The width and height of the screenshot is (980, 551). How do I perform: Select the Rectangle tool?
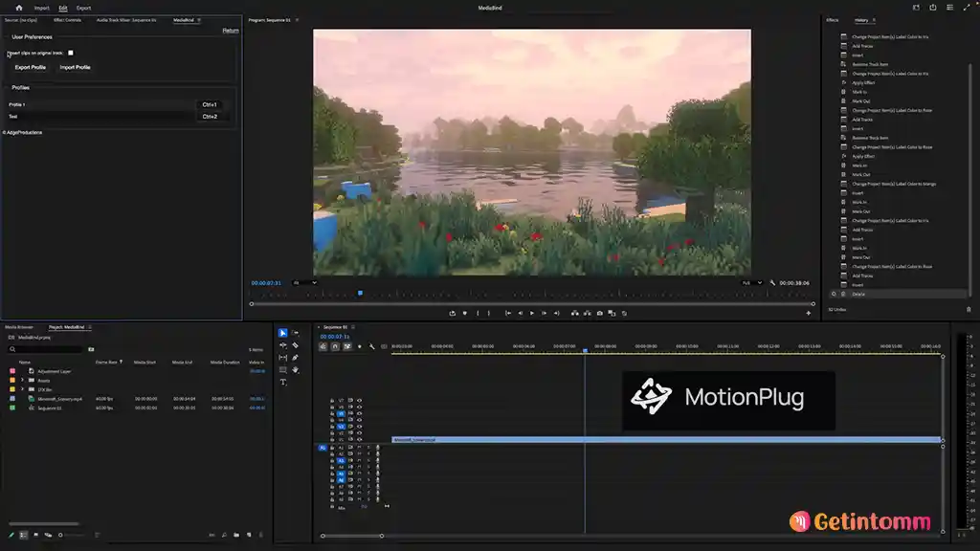point(282,370)
